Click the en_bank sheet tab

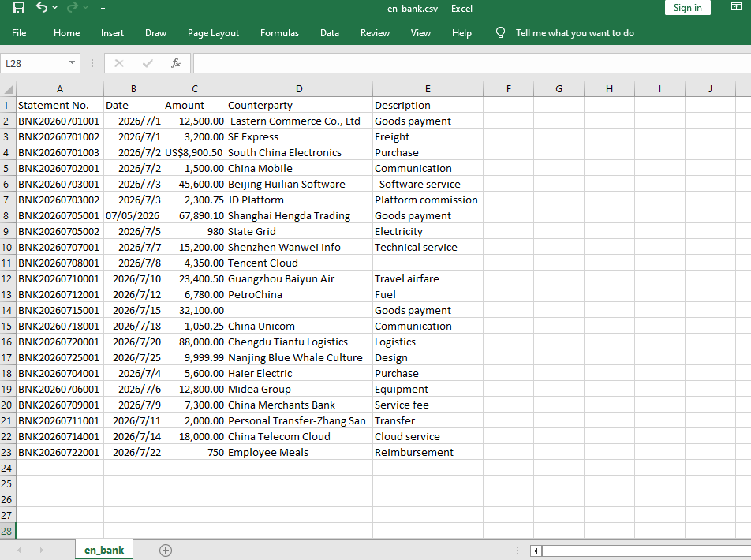[x=104, y=550]
